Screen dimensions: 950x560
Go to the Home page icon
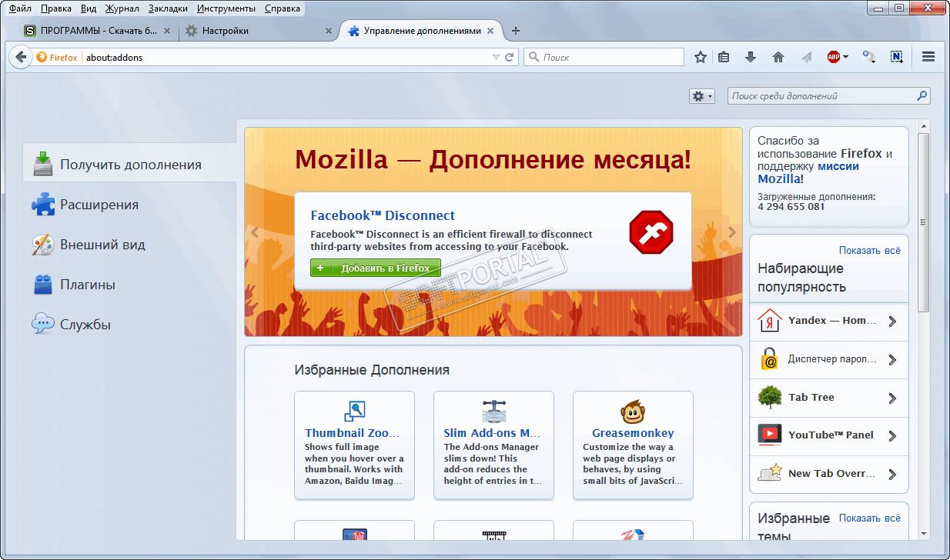tap(778, 57)
